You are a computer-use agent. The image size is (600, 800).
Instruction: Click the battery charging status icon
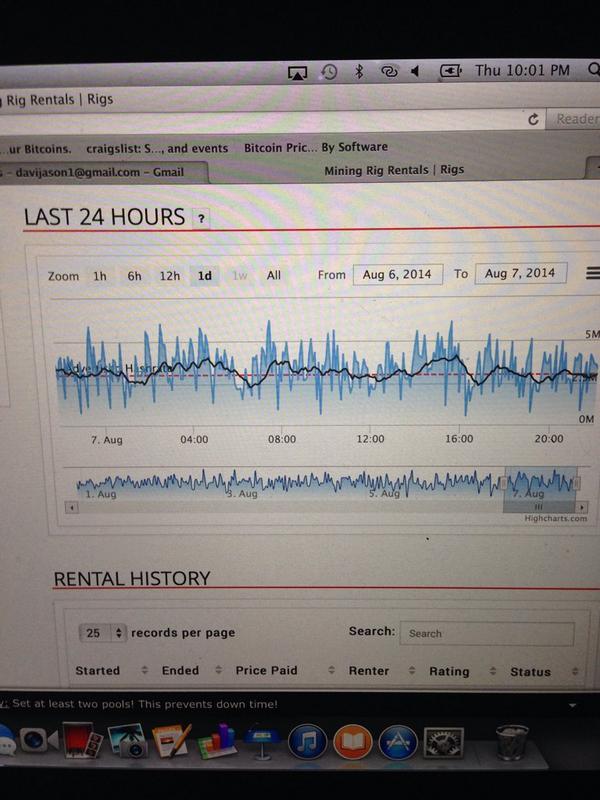[451, 71]
